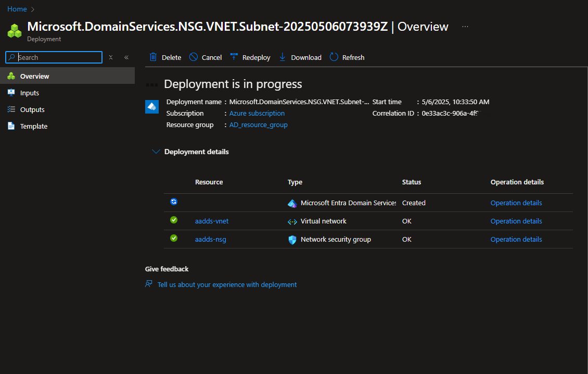588x374 pixels.
Task: Click the Cancel circle icon
Action: (x=194, y=57)
